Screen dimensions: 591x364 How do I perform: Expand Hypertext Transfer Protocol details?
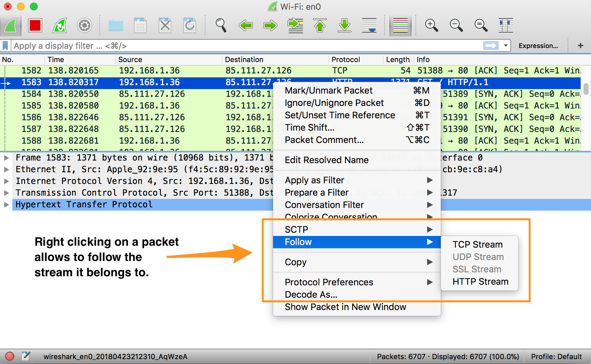click(x=6, y=205)
